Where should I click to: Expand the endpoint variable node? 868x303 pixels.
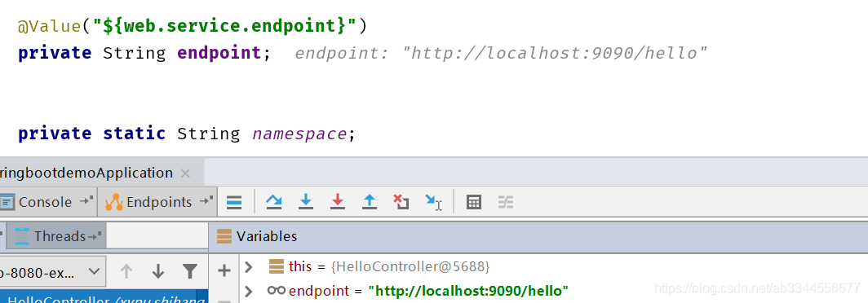[x=249, y=292]
